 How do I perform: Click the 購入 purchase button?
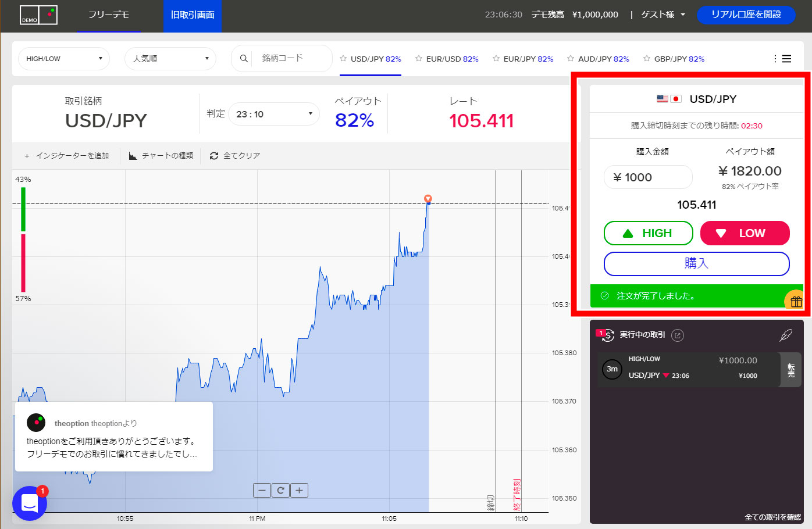click(697, 264)
